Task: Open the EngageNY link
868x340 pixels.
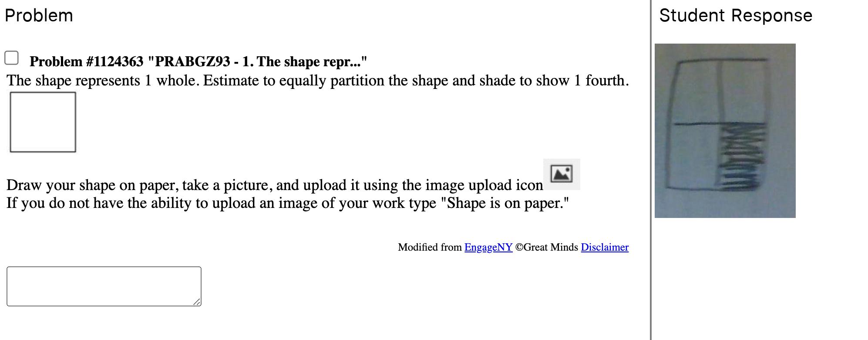Action: 488,247
